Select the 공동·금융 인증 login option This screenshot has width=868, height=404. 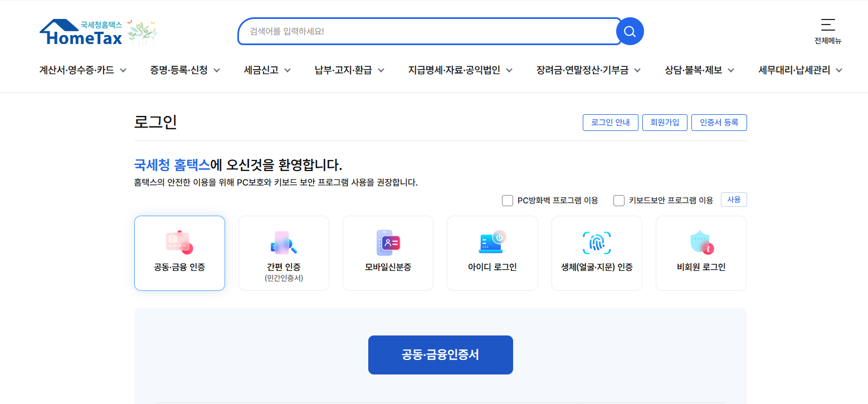(x=179, y=253)
